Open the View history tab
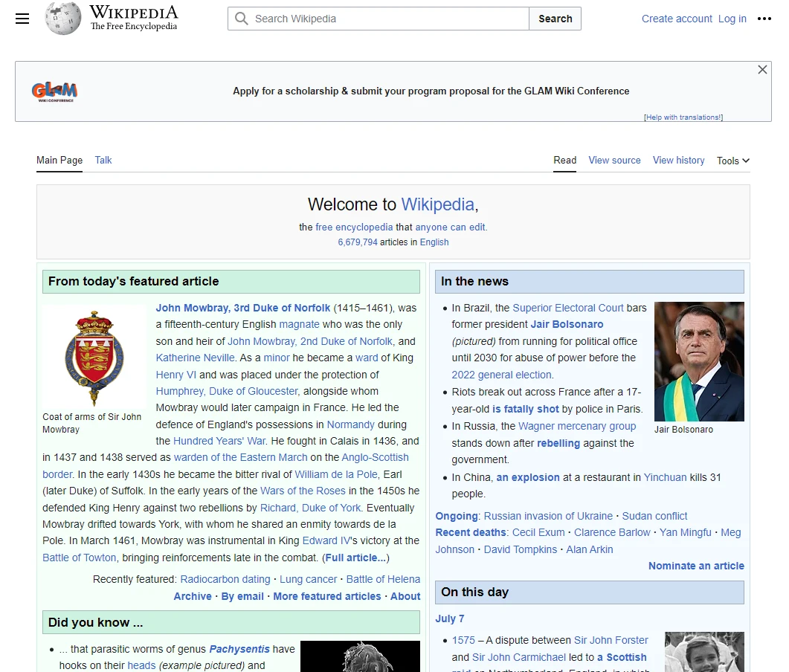789x672 pixels. click(x=678, y=160)
